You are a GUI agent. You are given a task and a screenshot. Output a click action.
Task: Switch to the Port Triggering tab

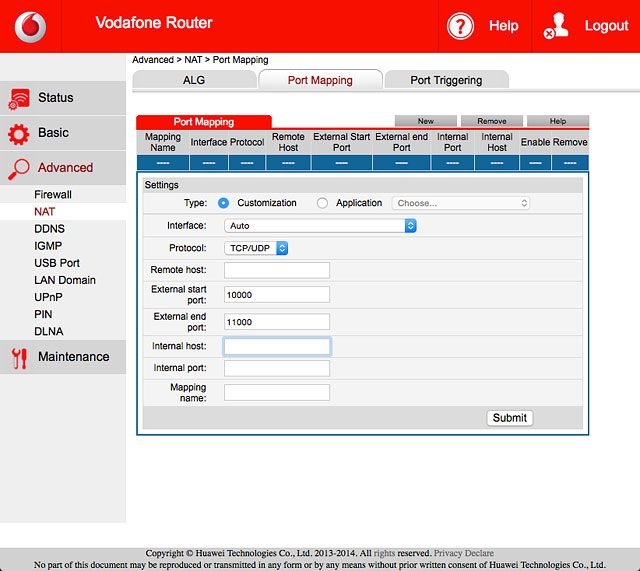pos(446,80)
